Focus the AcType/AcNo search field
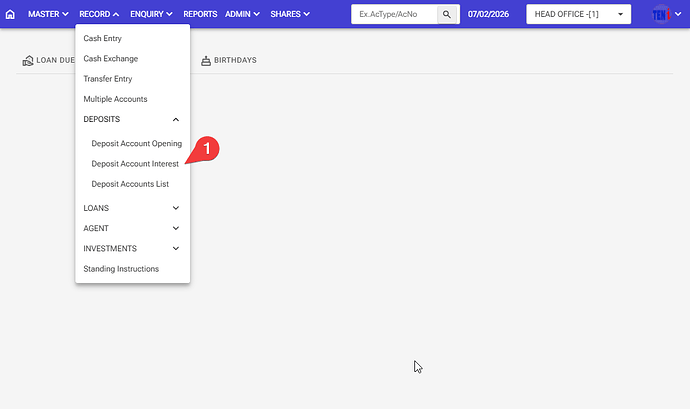The width and height of the screenshot is (690, 409). (394, 15)
